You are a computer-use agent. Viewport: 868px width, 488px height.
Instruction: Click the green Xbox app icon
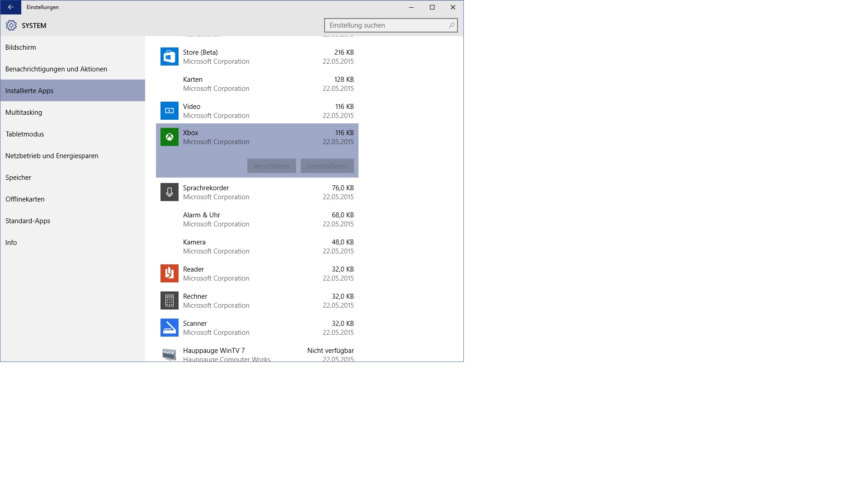tap(169, 137)
